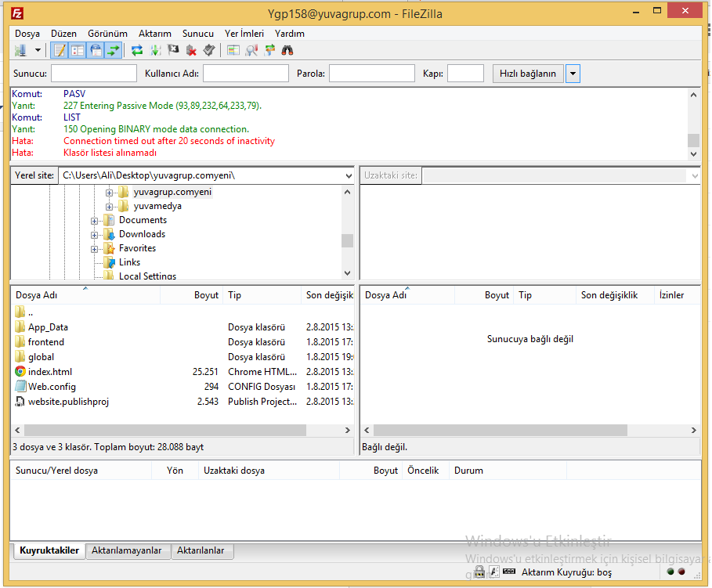Refresh the file and folder lists
This screenshot has width=712, height=588.
(x=136, y=50)
